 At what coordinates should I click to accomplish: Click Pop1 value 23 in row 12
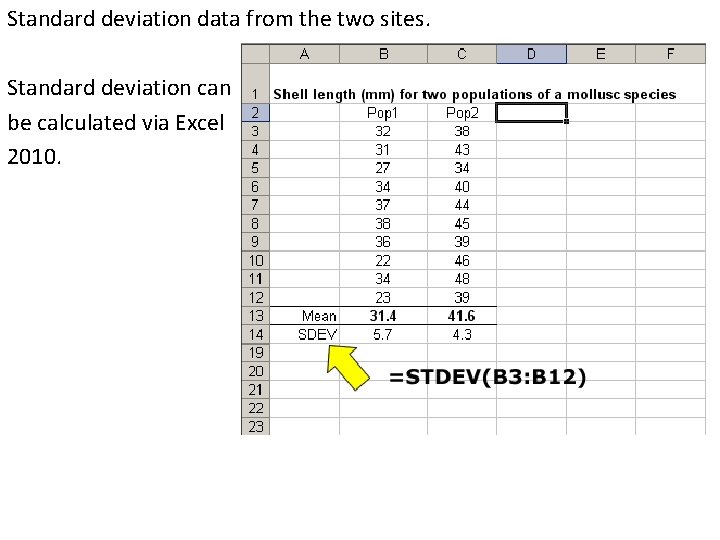383,298
